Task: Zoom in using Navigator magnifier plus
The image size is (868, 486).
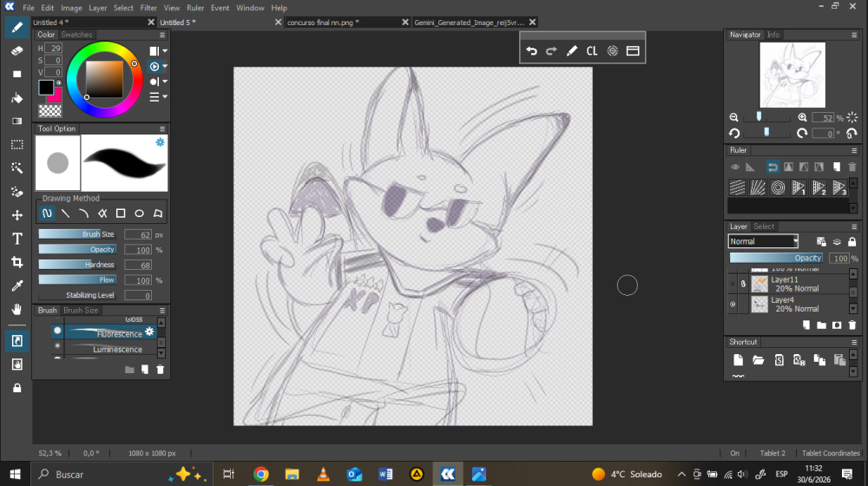Action: (x=802, y=117)
